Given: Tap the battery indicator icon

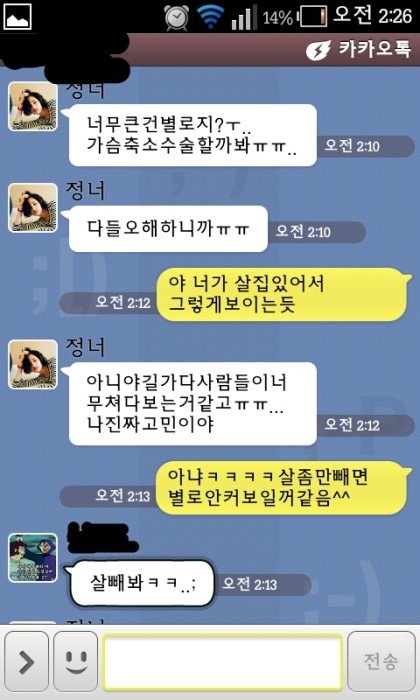Looking at the screenshot, I should [x=313, y=17].
